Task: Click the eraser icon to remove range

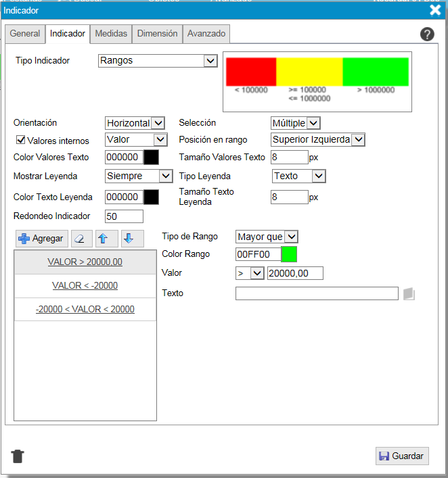Action: point(81,239)
